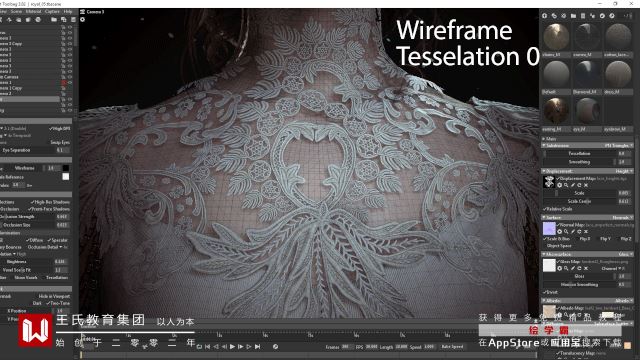The image size is (640, 360).
Task: Click Displacement Map reload icon
Action: tap(579, 185)
